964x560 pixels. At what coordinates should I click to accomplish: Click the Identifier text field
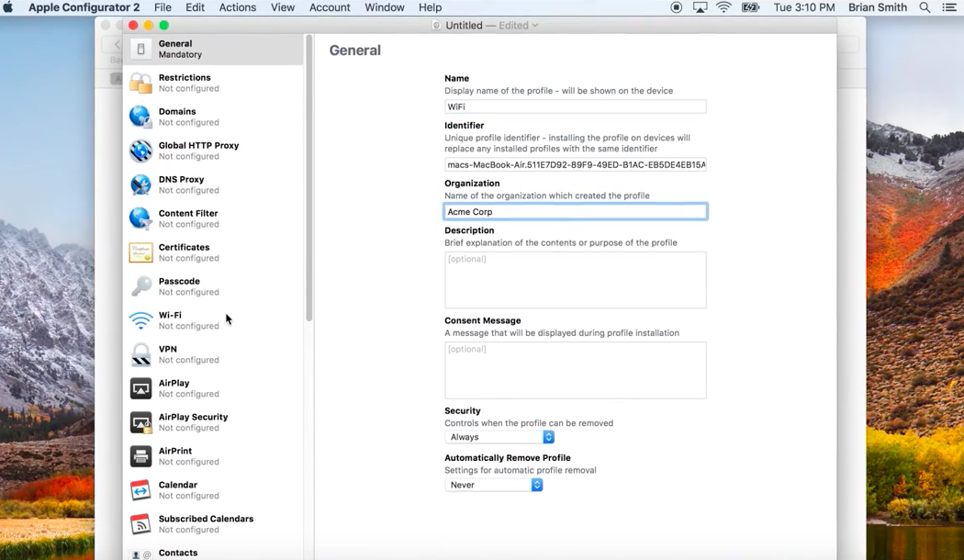coord(576,164)
